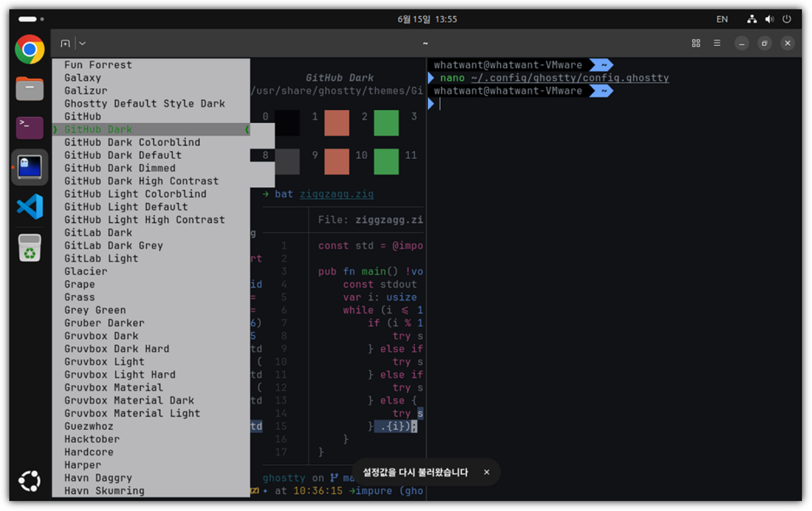The height and width of the screenshot is (511, 812).
Task: Pick the Gruvbox Material Light theme
Action: [151, 413]
